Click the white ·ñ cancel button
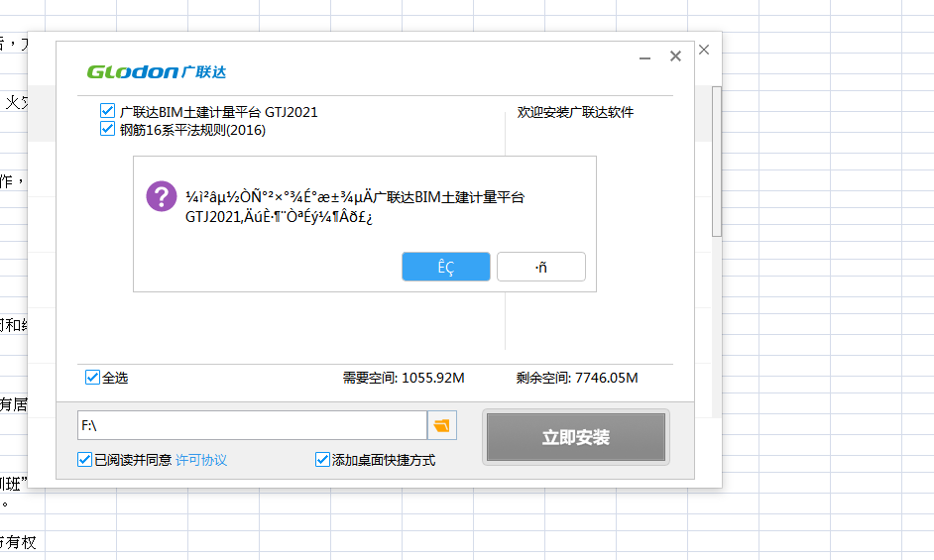Screen dimensions: 934x560 tap(540, 267)
